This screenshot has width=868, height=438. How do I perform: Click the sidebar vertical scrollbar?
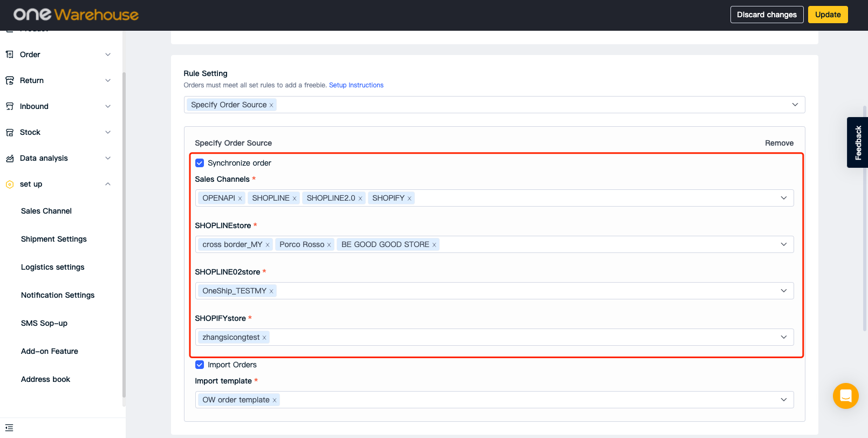[124, 235]
